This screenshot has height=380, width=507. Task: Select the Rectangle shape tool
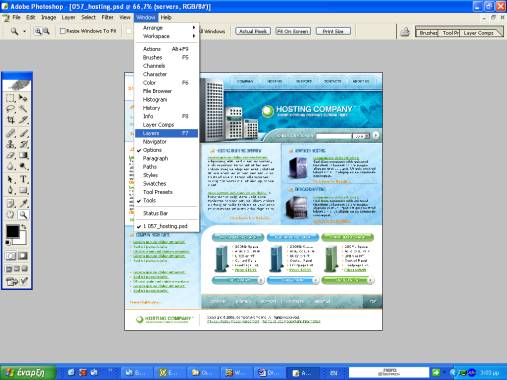(x=23, y=190)
